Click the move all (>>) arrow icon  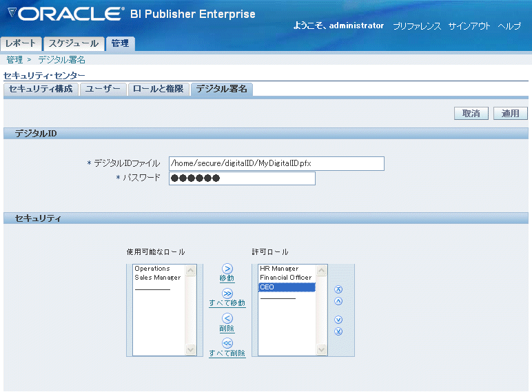tap(227, 293)
